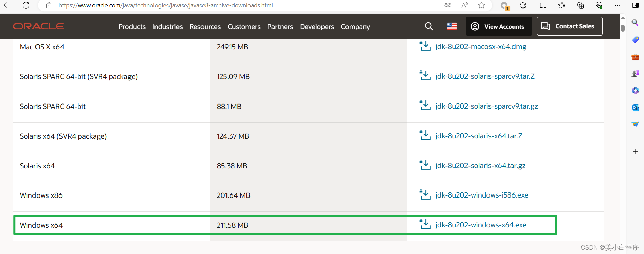The height and width of the screenshot is (254, 644).
Task: Open the sidebar games chess icon
Action: [x=635, y=73]
